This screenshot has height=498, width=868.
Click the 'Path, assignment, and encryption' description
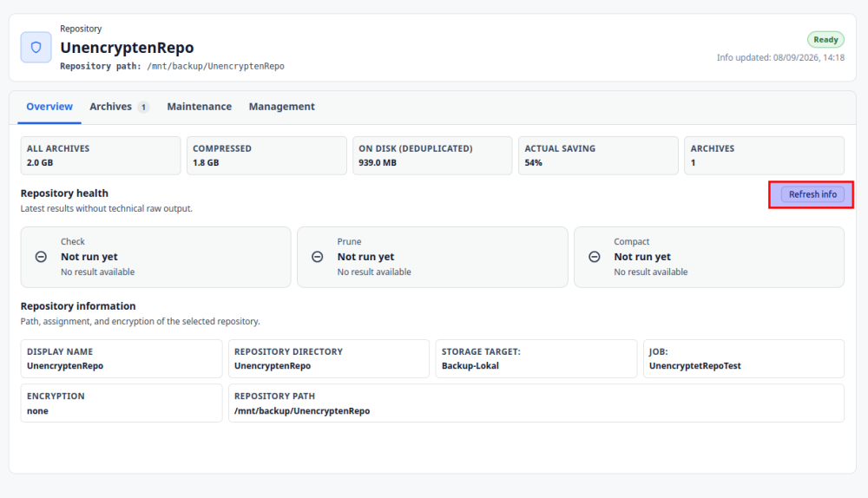[140, 322]
